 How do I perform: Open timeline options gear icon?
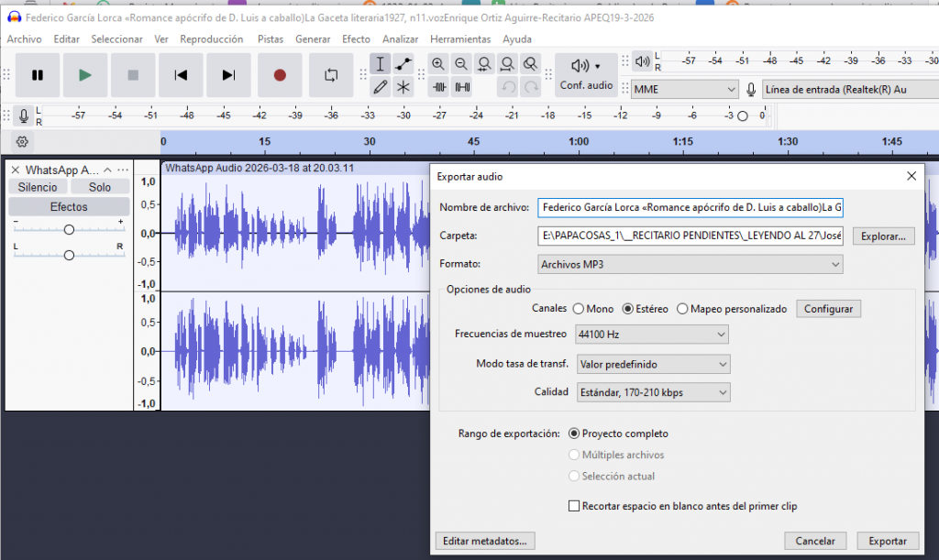point(23,142)
